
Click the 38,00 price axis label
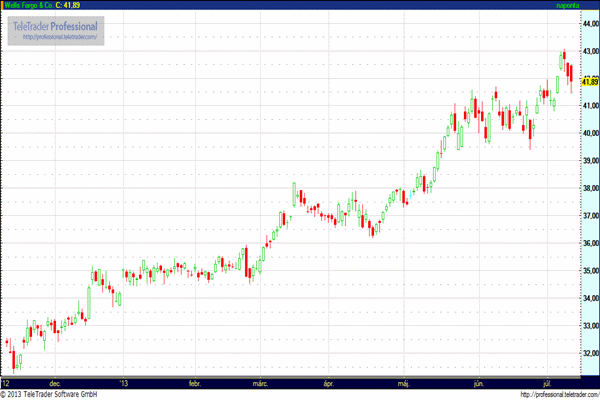pyautogui.click(x=590, y=188)
